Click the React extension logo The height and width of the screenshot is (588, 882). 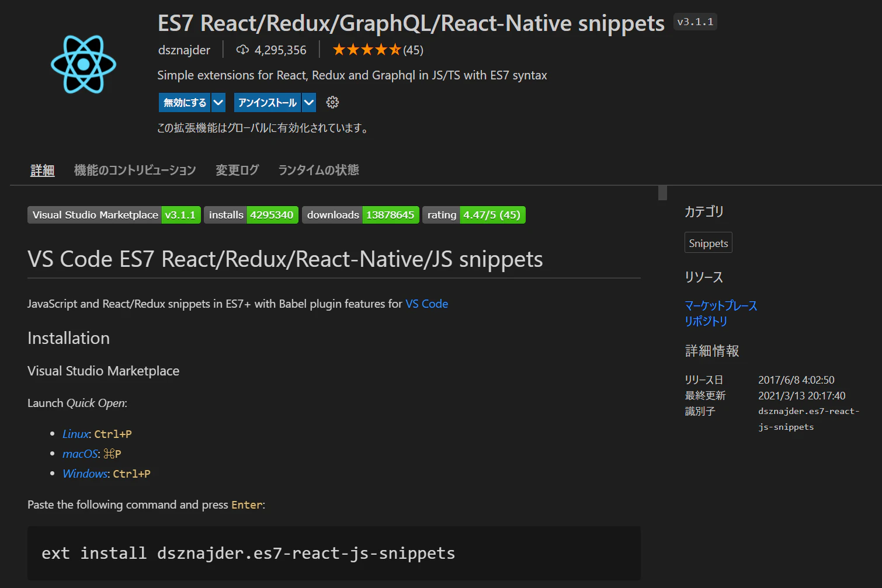point(84,64)
